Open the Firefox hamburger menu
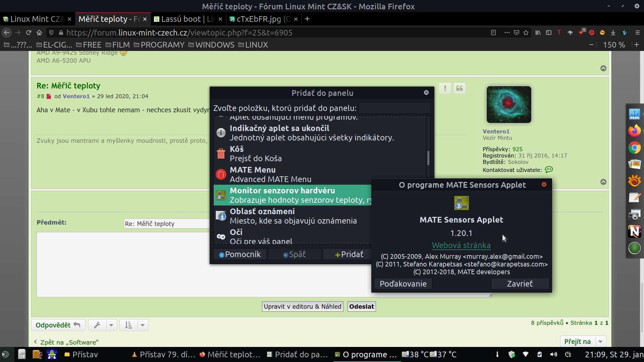This screenshot has width=644, height=362. point(637,33)
